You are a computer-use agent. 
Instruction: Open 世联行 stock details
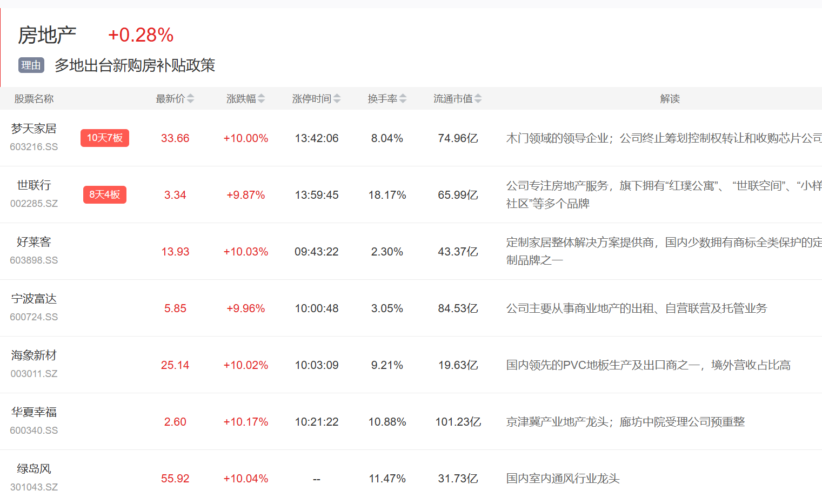point(34,185)
